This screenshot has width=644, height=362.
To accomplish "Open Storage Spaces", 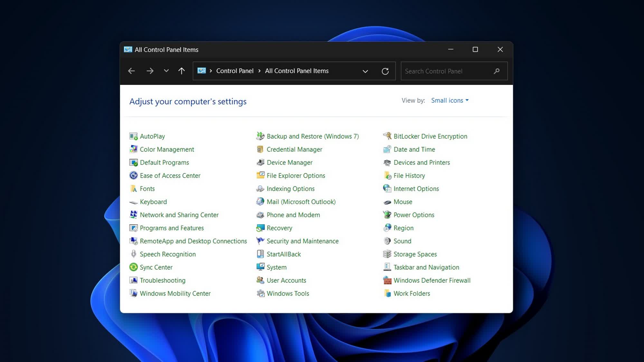I will pyautogui.click(x=415, y=254).
